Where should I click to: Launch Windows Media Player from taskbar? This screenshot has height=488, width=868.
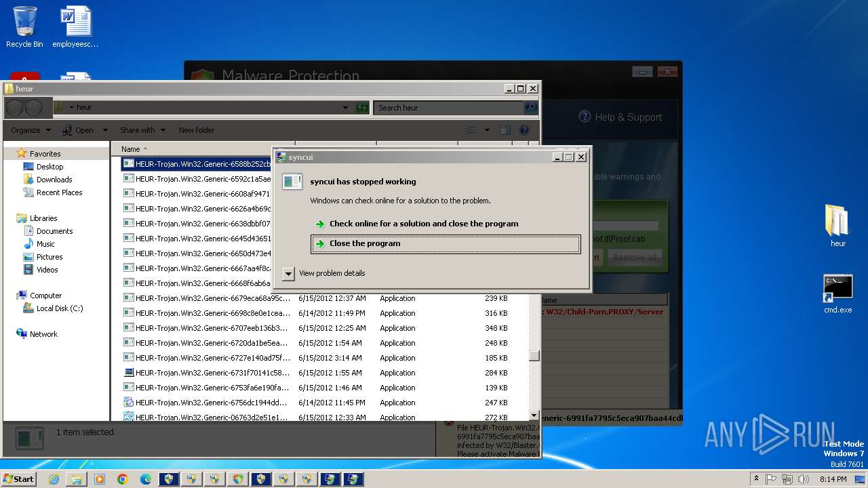pos(100,479)
